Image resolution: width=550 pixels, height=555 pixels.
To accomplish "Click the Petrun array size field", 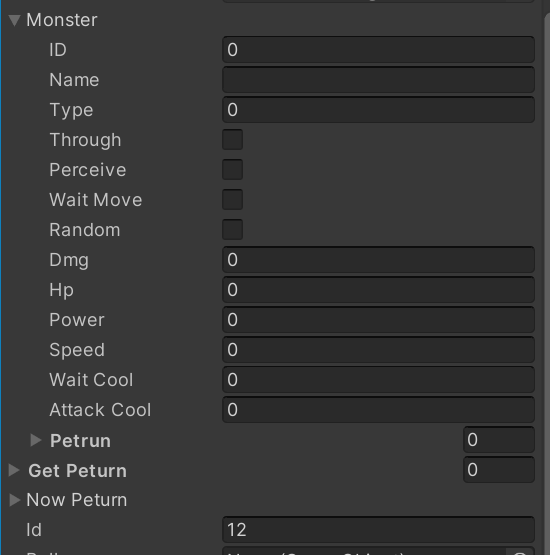I will (x=499, y=440).
